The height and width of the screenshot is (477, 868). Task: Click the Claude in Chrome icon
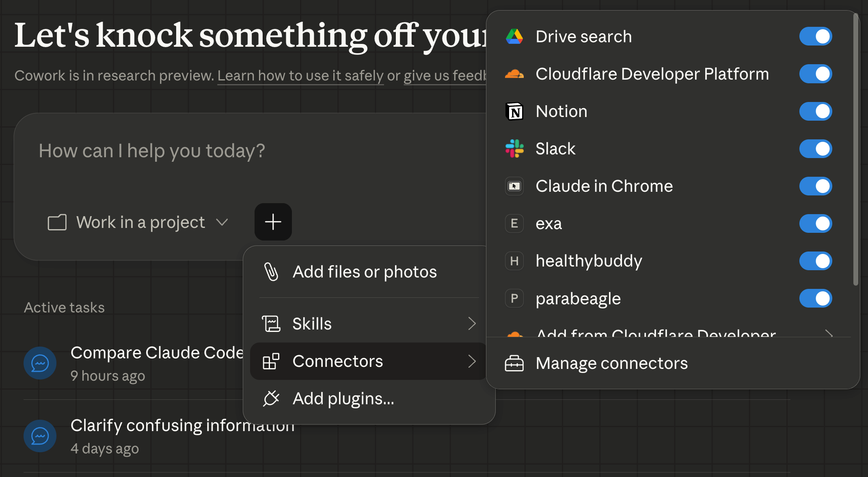514,186
